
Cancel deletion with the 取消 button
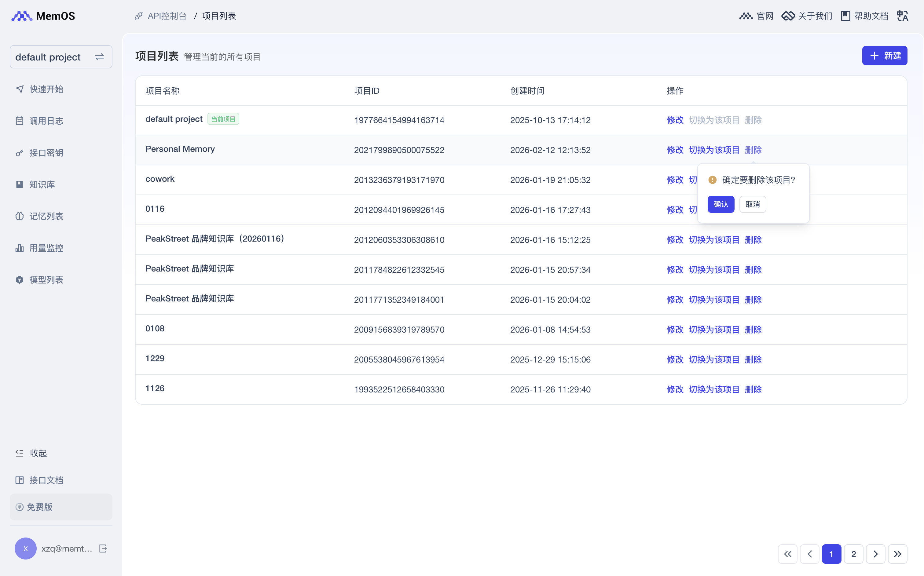click(x=753, y=204)
